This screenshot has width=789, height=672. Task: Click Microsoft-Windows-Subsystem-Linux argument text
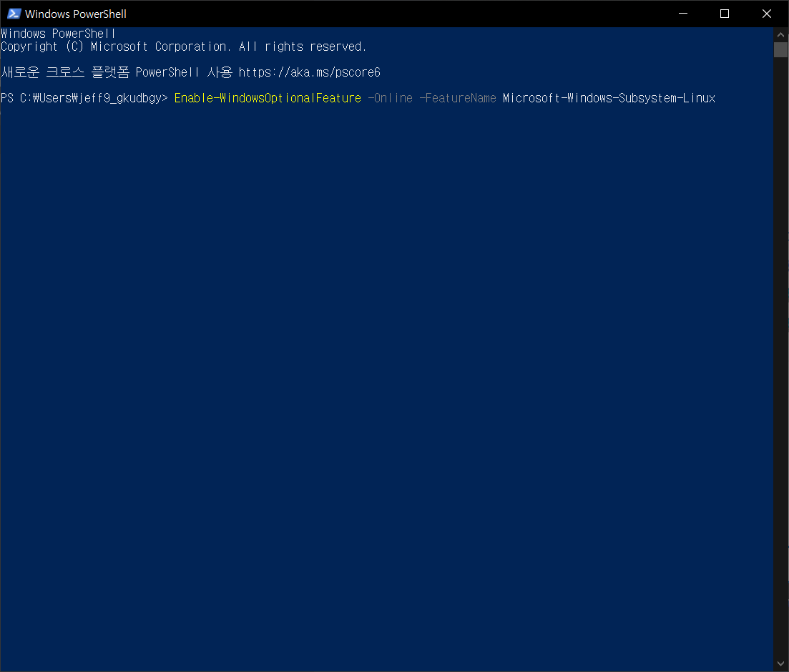(609, 98)
